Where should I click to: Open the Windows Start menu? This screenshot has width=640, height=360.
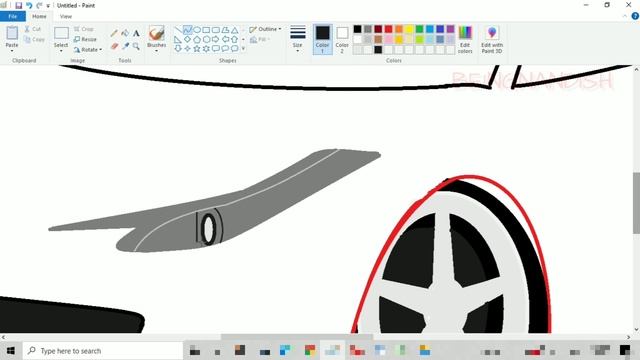pos(11,351)
